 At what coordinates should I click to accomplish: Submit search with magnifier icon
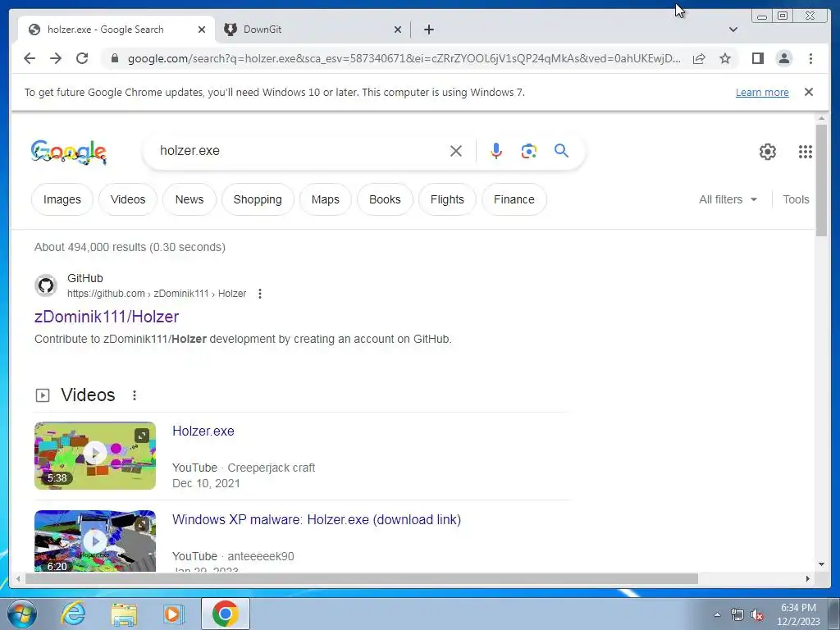[x=561, y=151]
